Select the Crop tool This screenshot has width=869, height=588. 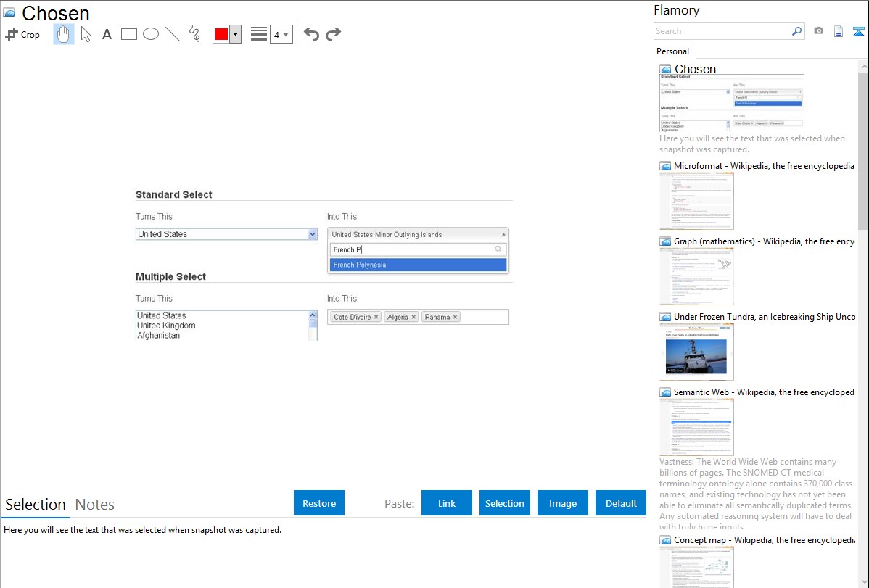(22, 34)
